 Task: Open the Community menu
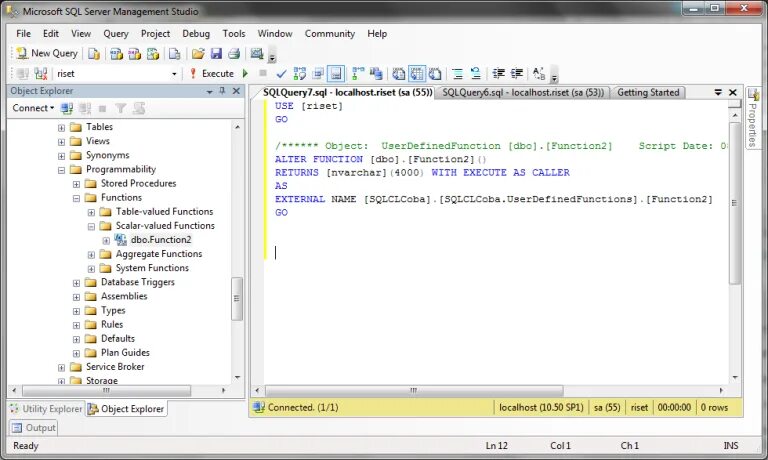pos(330,33)
